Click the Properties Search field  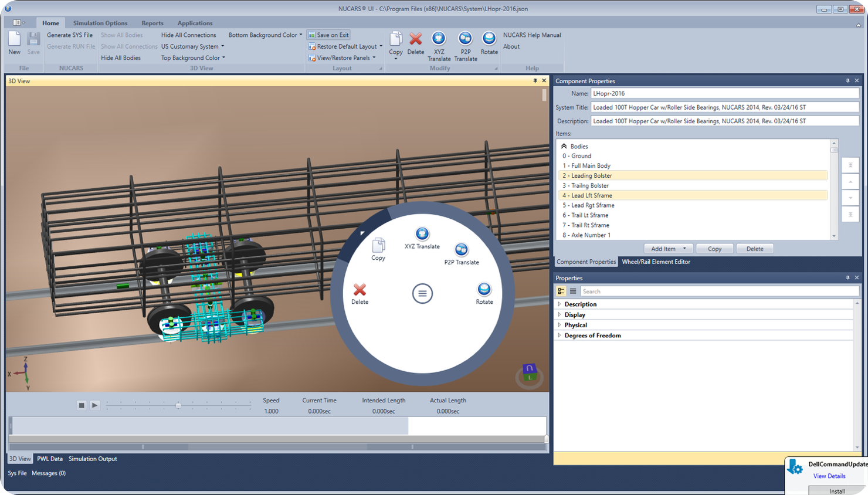720,291
